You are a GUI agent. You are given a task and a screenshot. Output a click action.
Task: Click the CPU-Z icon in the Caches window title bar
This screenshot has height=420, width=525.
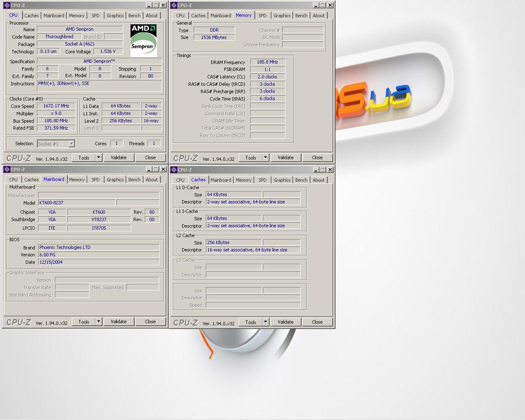(x=173, y=170)
